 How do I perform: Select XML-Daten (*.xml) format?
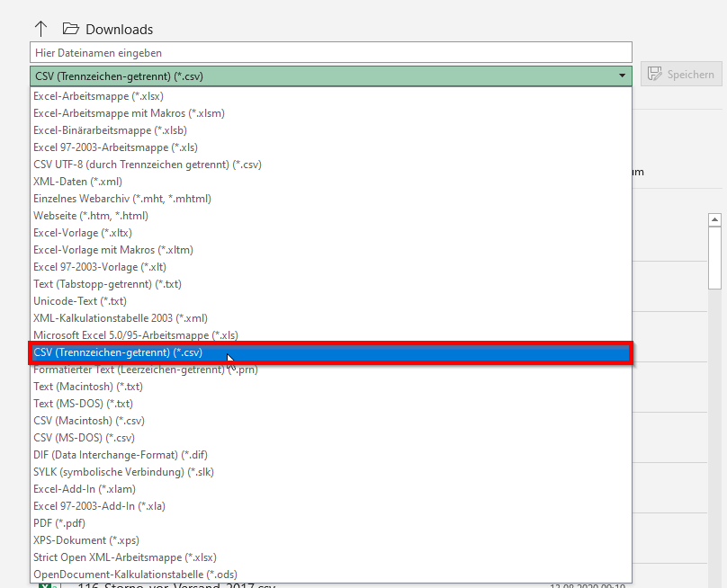coord(330,182)
